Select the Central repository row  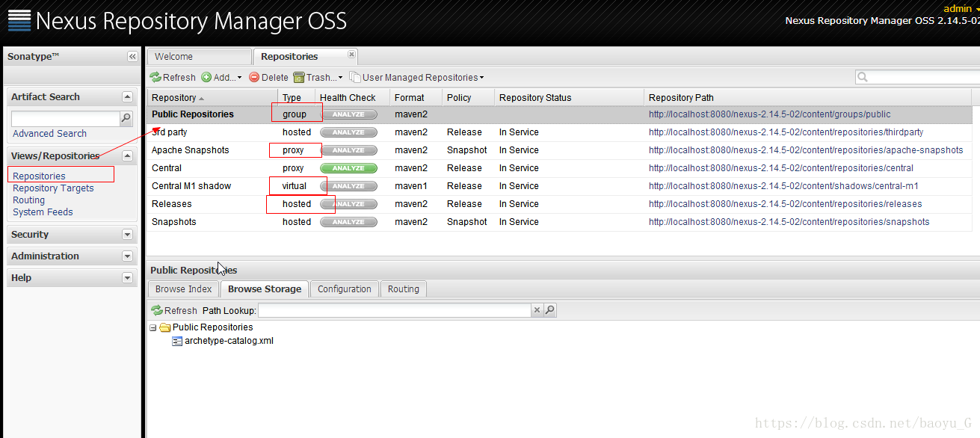tap(559, 168)
